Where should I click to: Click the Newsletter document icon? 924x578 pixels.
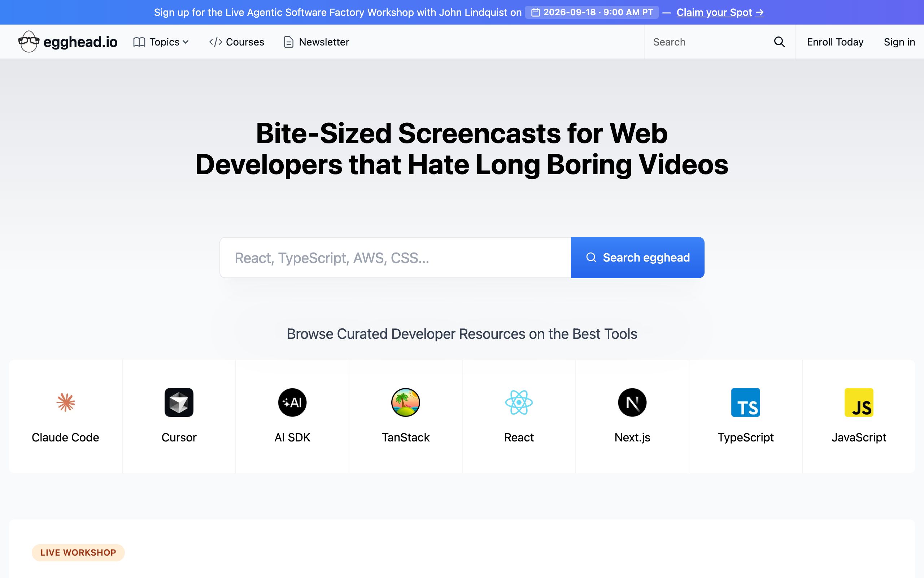(289, 42)
